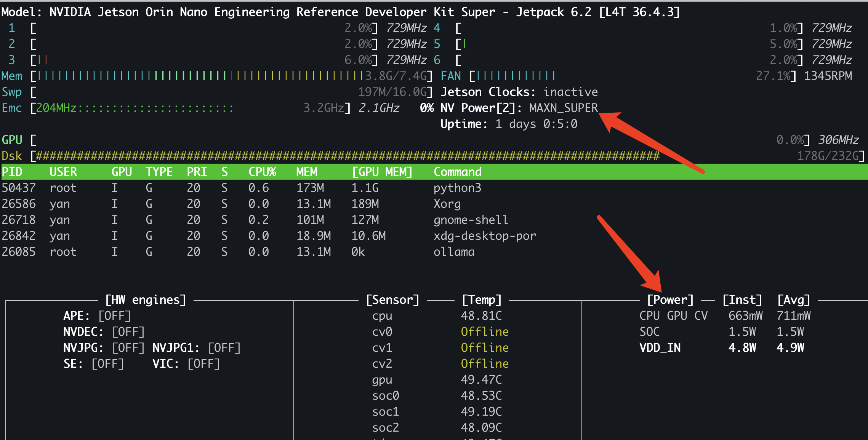Click the Command column header
Screen dimensions: 868x440
(x=458, y=172)
